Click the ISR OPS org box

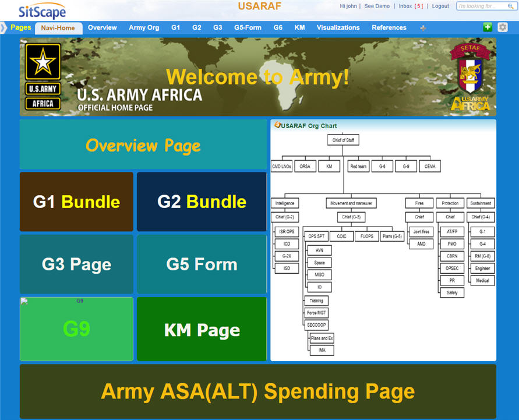(x=287, y=232)
